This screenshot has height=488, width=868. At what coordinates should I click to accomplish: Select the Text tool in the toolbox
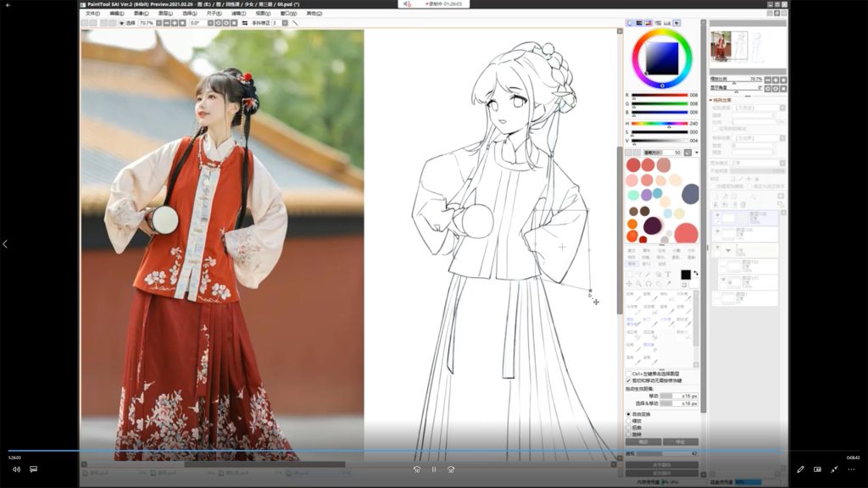click(667, 274)
